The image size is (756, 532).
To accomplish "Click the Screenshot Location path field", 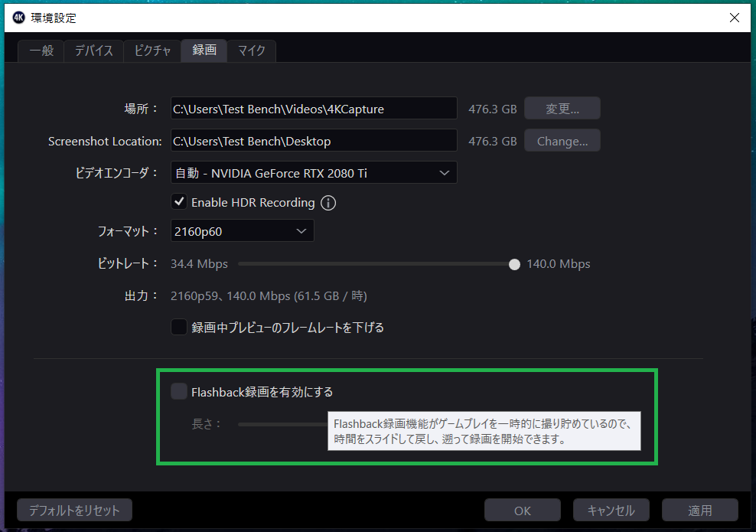I will click(x=314, y=141).
